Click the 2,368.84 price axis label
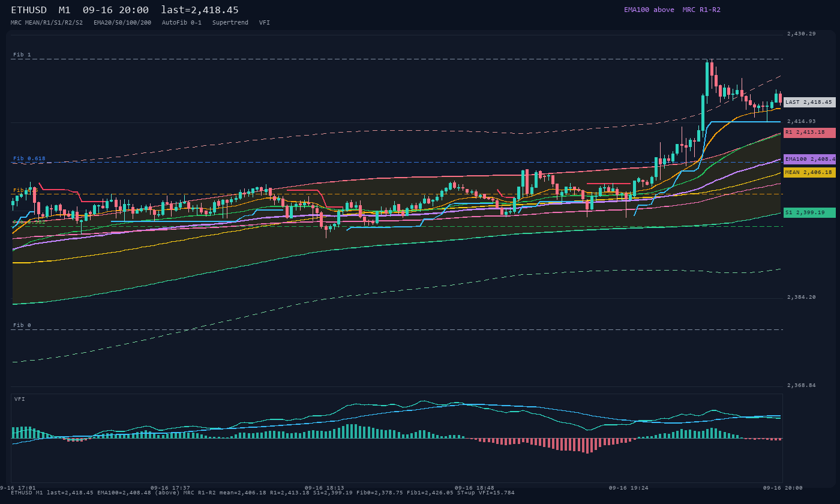Screen dimensions: 840x504 802,385
